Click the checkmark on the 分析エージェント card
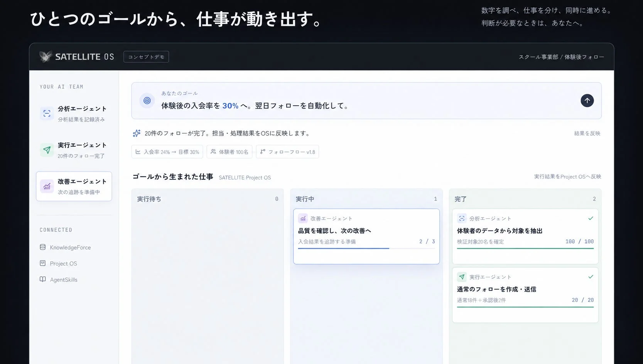Screen dimensions: 643x364 tap(591, 218)
